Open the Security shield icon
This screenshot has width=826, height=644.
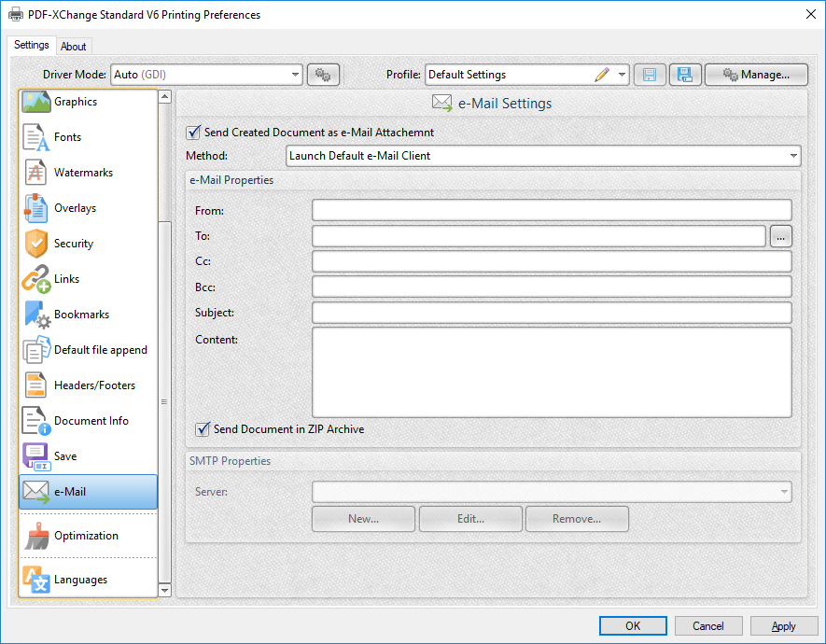point(35,244)
